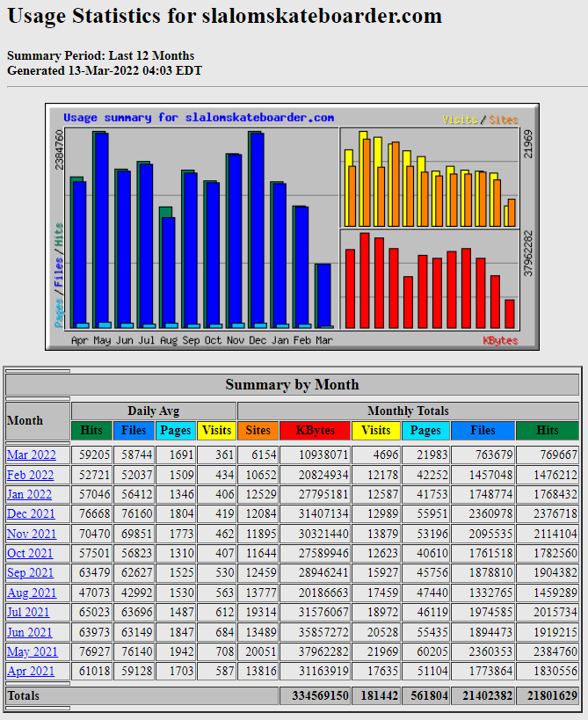Open the Sep 2021 monthly report link
The image size is (588, 720).
click(30, 572)
